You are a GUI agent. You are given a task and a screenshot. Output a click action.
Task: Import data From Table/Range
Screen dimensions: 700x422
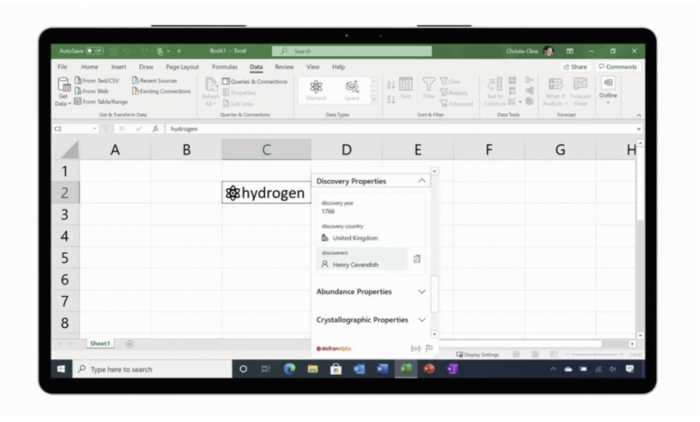101,102
